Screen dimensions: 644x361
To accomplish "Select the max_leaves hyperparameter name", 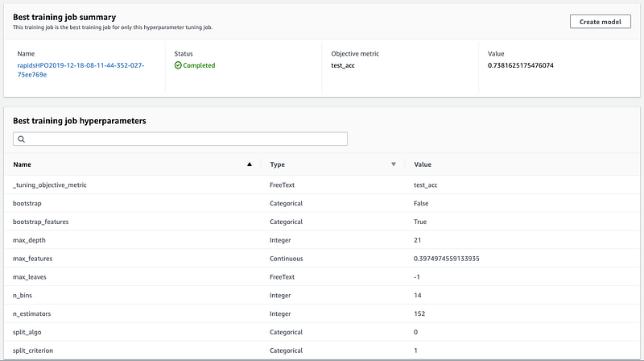I will pos(31,277).
